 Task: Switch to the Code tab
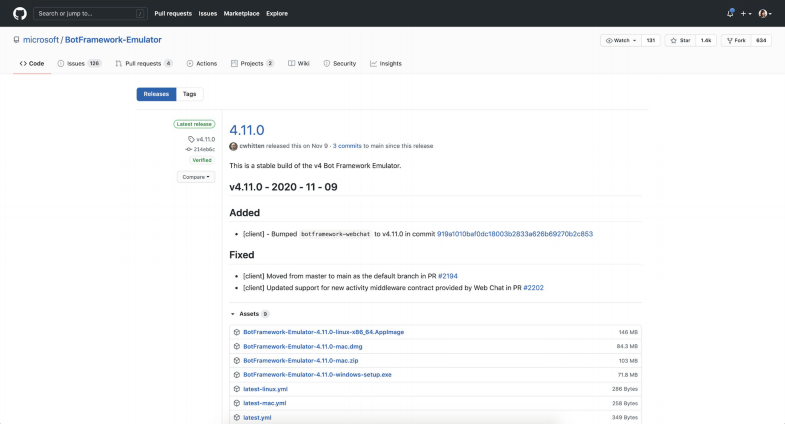[x=32, y=64]
